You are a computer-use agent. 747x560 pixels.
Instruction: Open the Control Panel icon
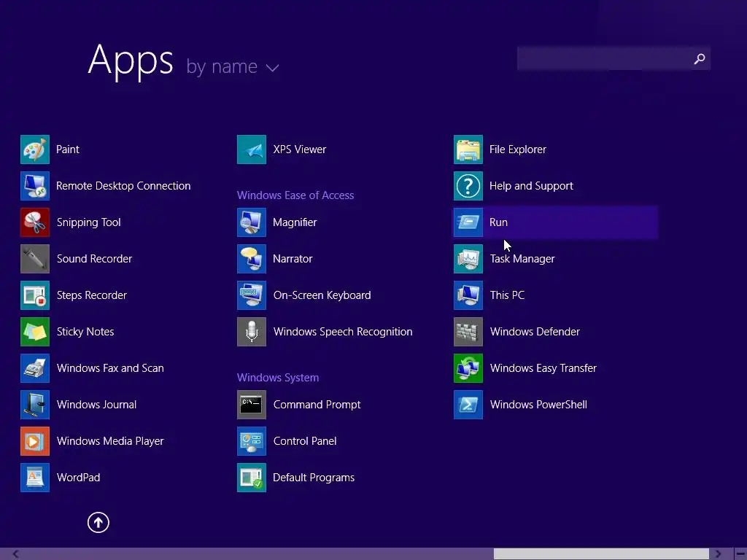pos(252,441)
